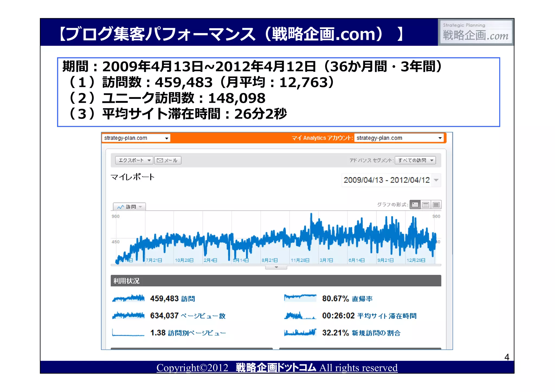Screen dimensions: 555x392
Task: Click the 32.21% 新規訪問の割合 link
Action: click(361, 333)
